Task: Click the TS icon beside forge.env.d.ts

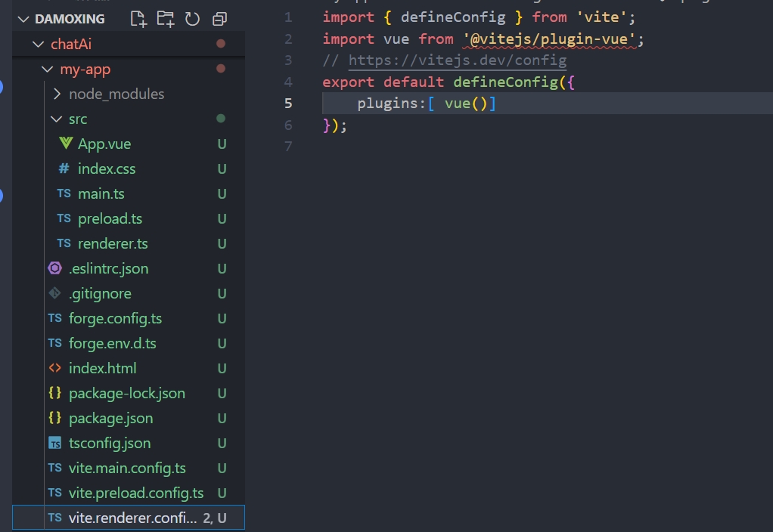Action: [x=55, y=343]
